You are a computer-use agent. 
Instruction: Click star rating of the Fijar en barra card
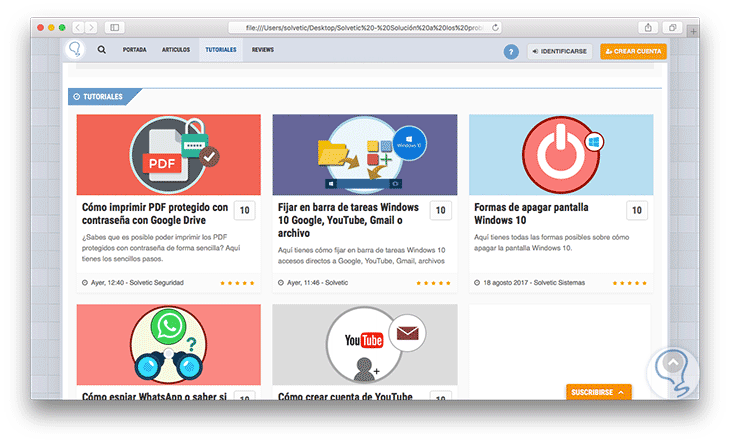pos(433,283)
